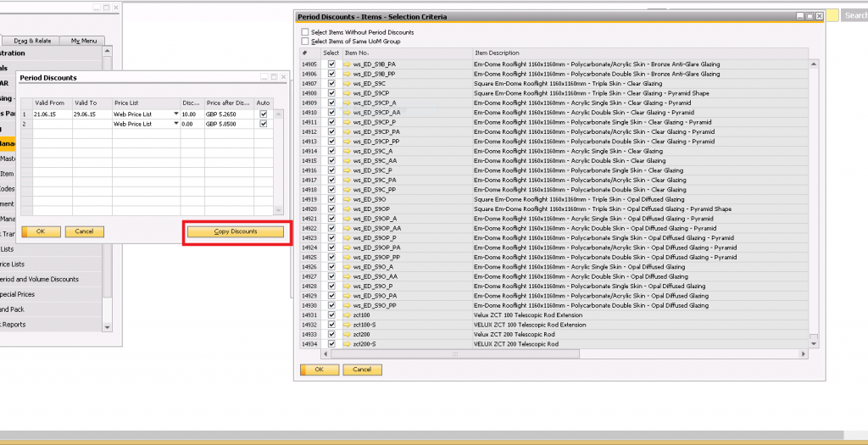
Task: Open Period and Volume Discounts menu entry
Action: click(39, 280)
